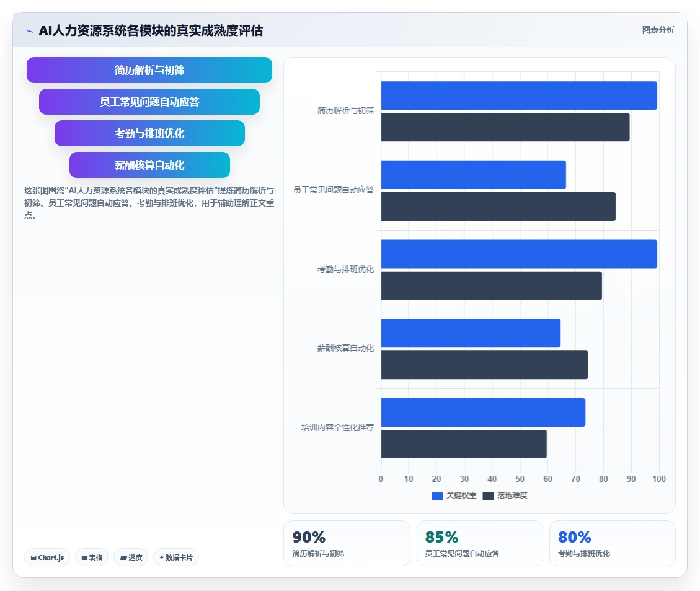The width and height of the screenshot is (700, 591).
Task: Click the 落地难度 legend label
Action: click(x=512, y=495)
